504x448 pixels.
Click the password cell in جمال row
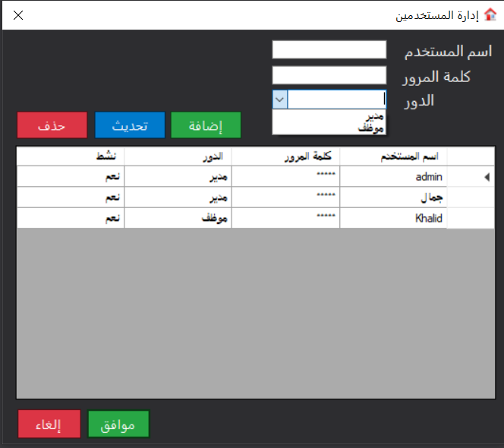285,197
